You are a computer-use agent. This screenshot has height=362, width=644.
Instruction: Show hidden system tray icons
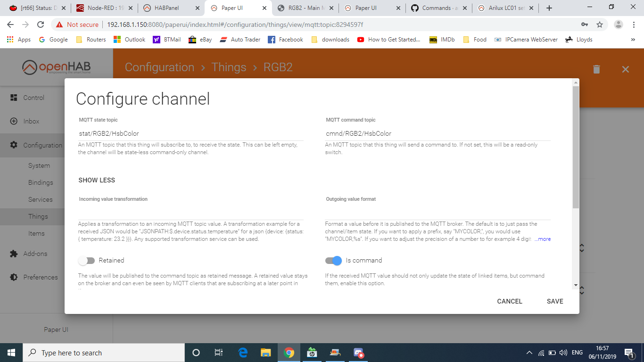[529, 353]
